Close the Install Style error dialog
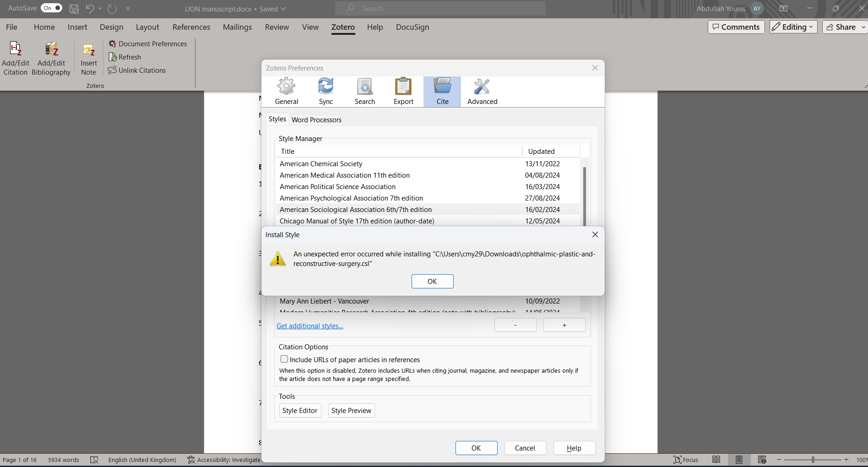 [595, 234]
